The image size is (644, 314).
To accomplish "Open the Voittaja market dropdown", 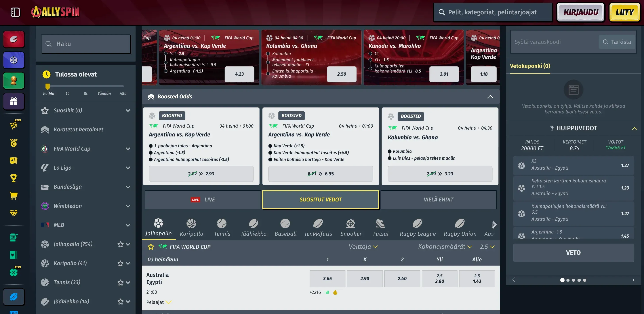I will pos(363,247).
